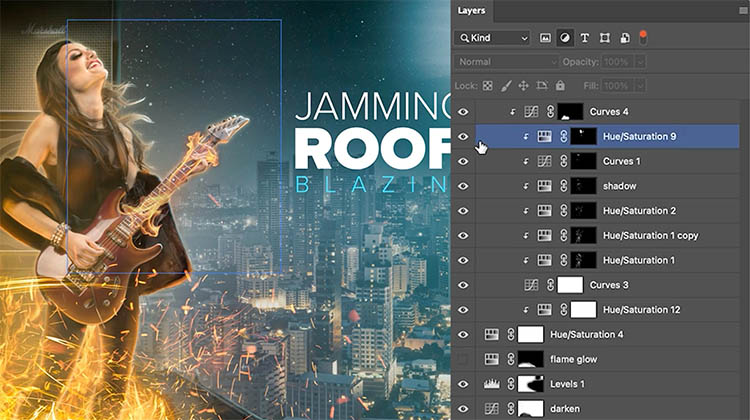Filter for type layers icon
This screenshot has width=750, height=420.
pyautogui.click(x=585, y=38)
